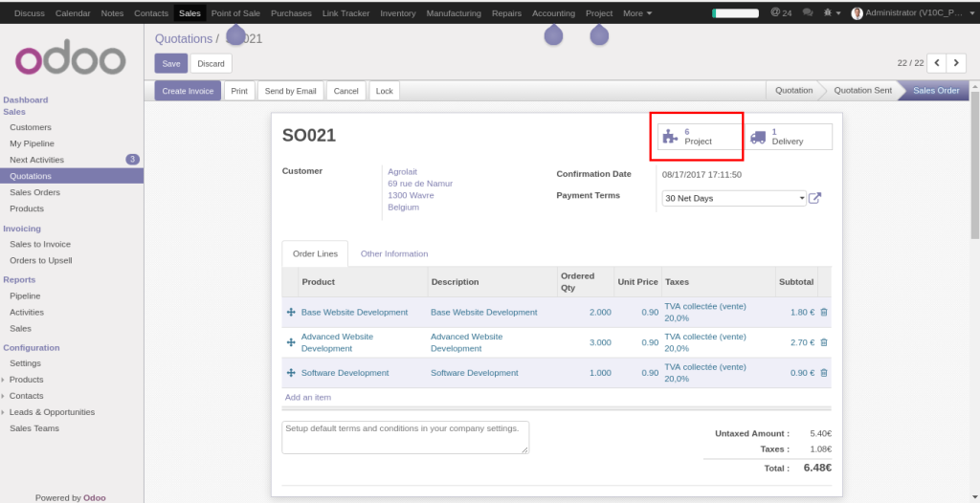The image size is (980, 503).
Task: Save the sales order
Action: point(170,64)
